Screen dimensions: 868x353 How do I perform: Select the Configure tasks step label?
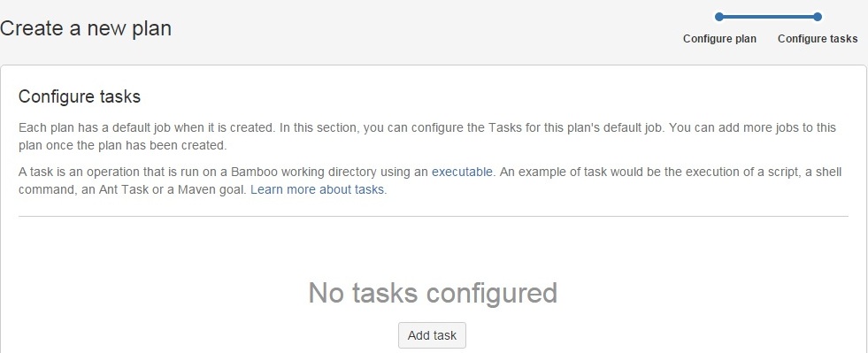[x=818, y=39]
